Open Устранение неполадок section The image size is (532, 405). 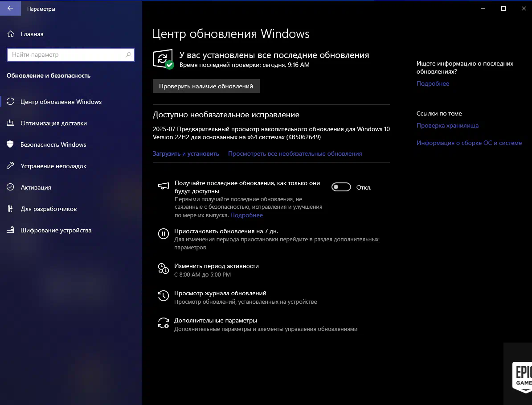53,166
